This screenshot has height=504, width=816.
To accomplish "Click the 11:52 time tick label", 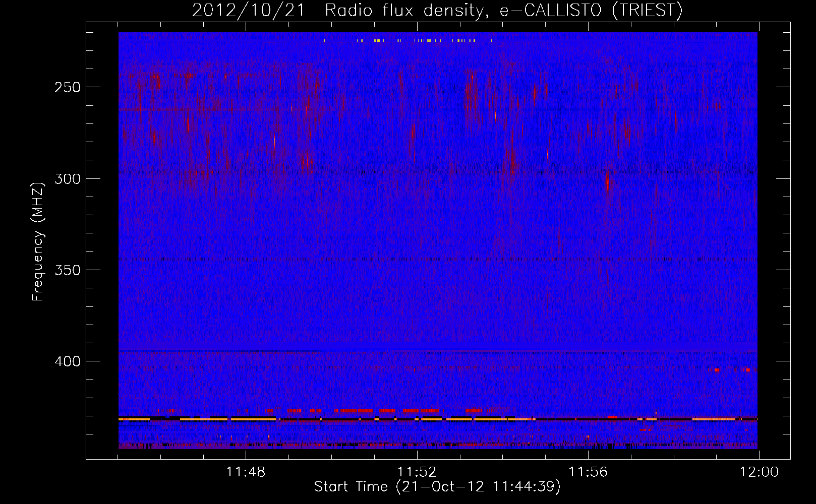I will click(x=417, y=472).
